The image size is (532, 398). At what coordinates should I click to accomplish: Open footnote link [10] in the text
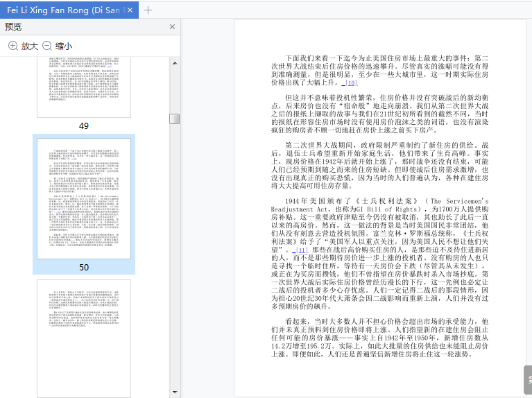[x=350, y=83]
